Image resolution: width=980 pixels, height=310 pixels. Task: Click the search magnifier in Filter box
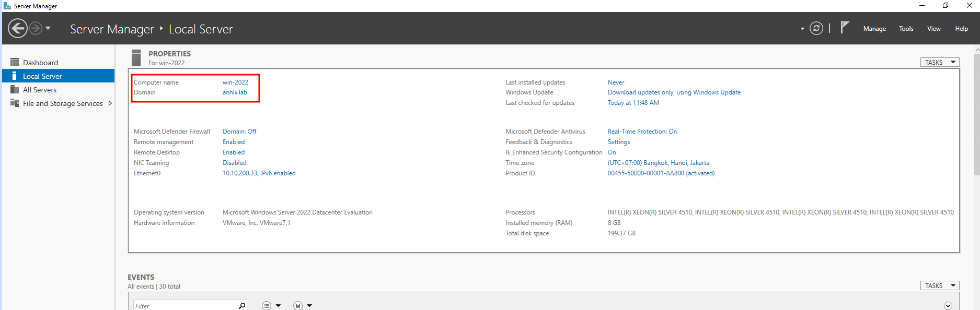click(242, 306)
